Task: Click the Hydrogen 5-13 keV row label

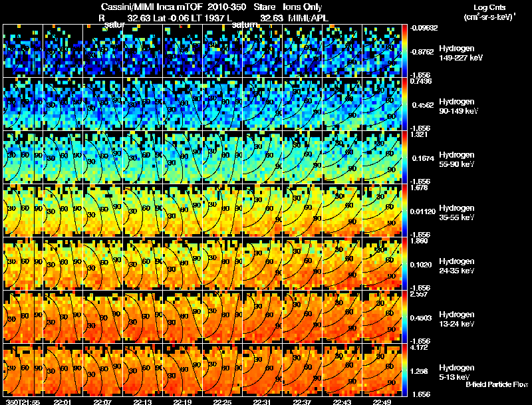Action: pos(457,372)
